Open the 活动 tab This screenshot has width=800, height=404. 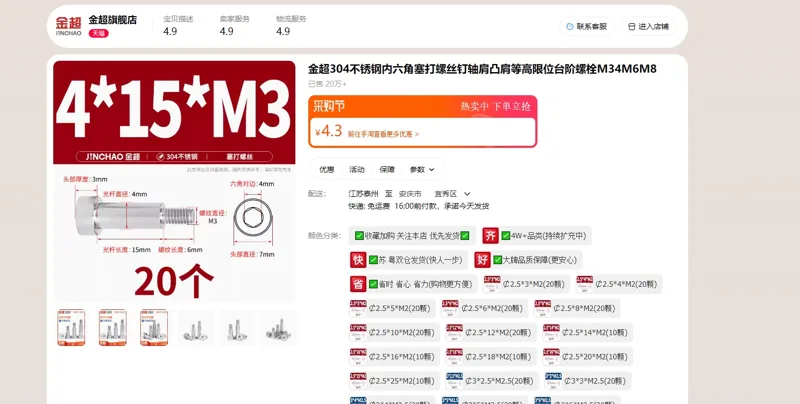coord(357,169)
